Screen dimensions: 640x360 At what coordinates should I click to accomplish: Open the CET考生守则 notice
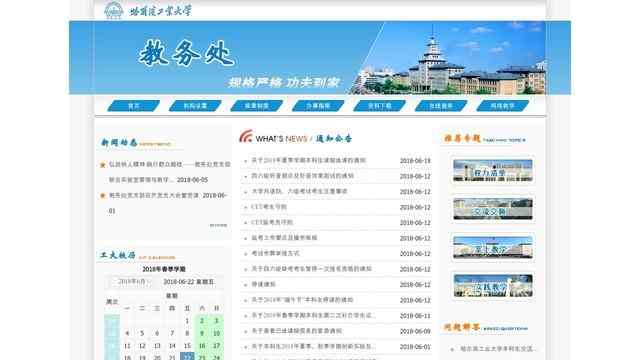[269, 207]
